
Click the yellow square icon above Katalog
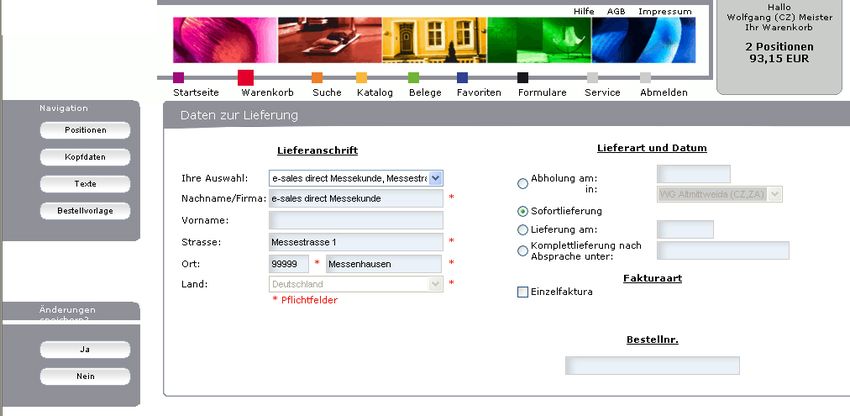coord(362,78)
